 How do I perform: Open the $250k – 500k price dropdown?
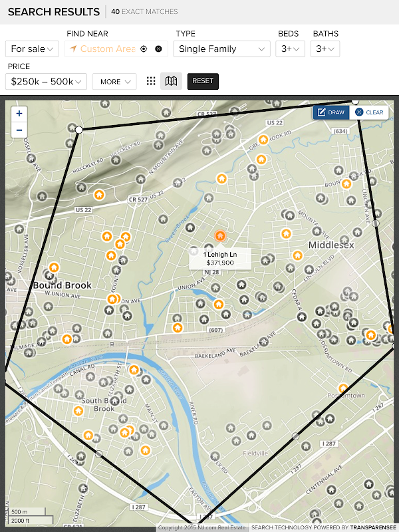pos(46,81)
